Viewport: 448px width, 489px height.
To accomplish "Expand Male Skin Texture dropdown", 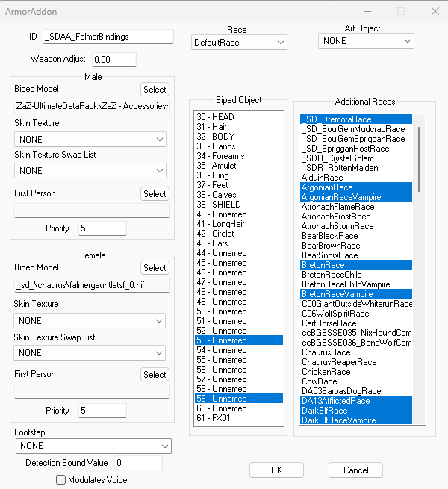I will coord(90,139).
